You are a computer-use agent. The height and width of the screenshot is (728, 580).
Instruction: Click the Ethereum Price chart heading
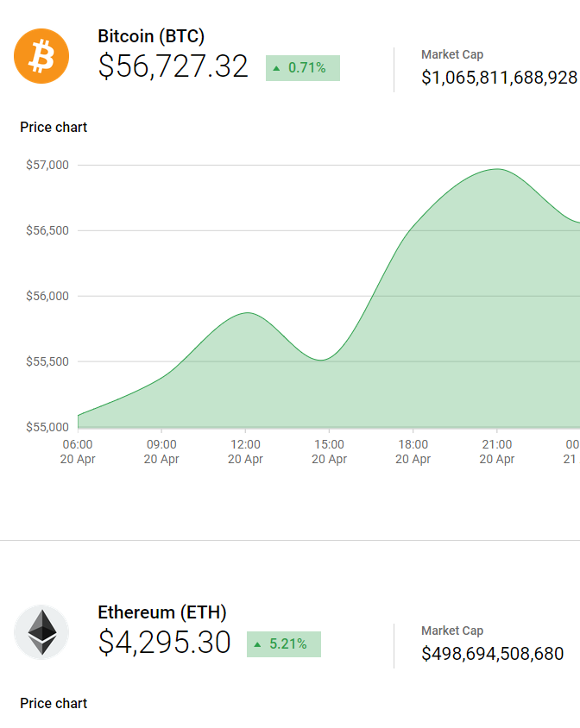(54, 703)
